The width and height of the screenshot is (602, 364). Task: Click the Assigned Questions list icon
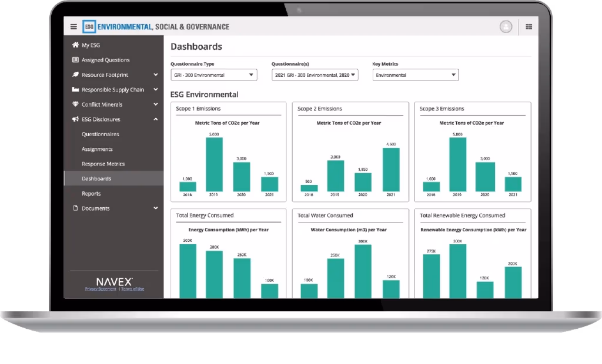pos(75,60)
